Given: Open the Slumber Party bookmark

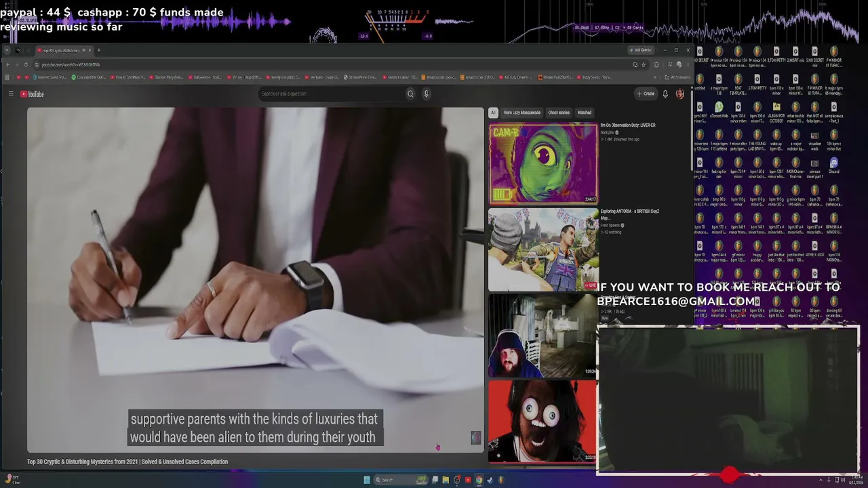Looking at the screenshot, I should [x=166, y=77].
